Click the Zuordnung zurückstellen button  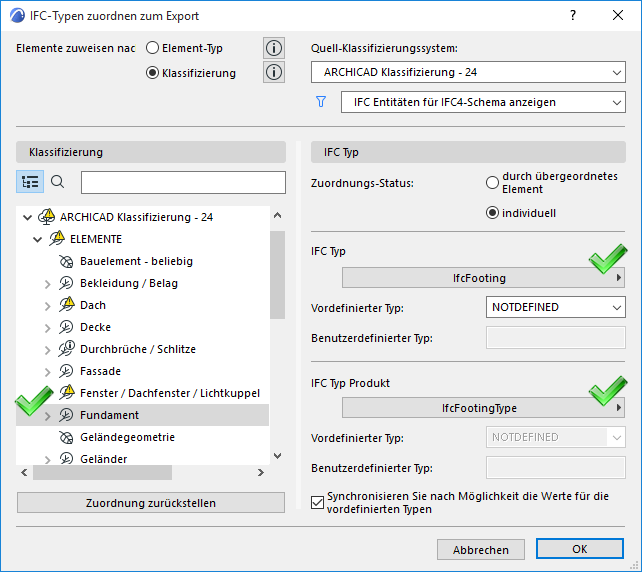click(150, 503)
